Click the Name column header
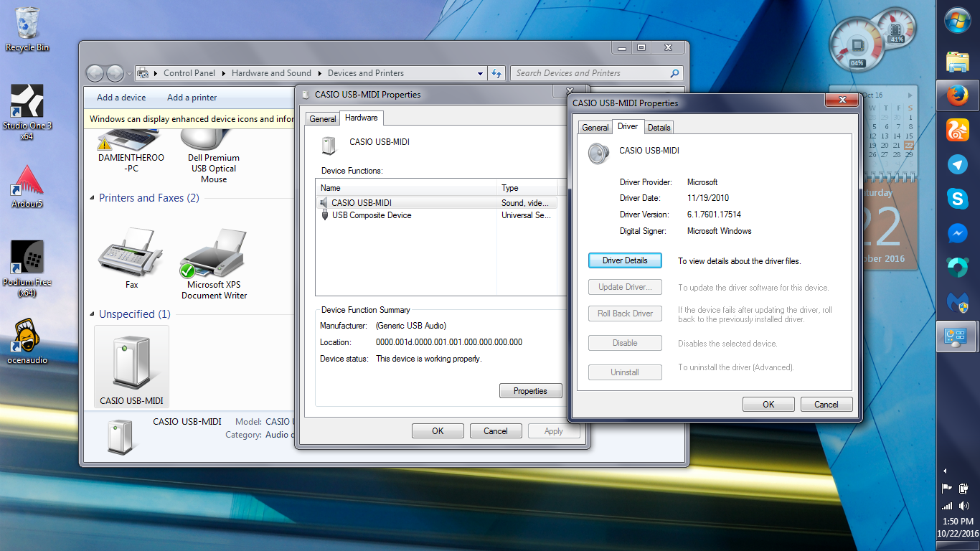 click(407, 188)
